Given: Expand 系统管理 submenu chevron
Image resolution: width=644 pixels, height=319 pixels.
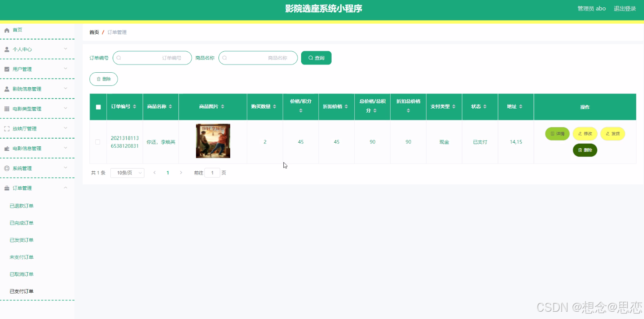Looking at the screenshot, I should point(65,168).
